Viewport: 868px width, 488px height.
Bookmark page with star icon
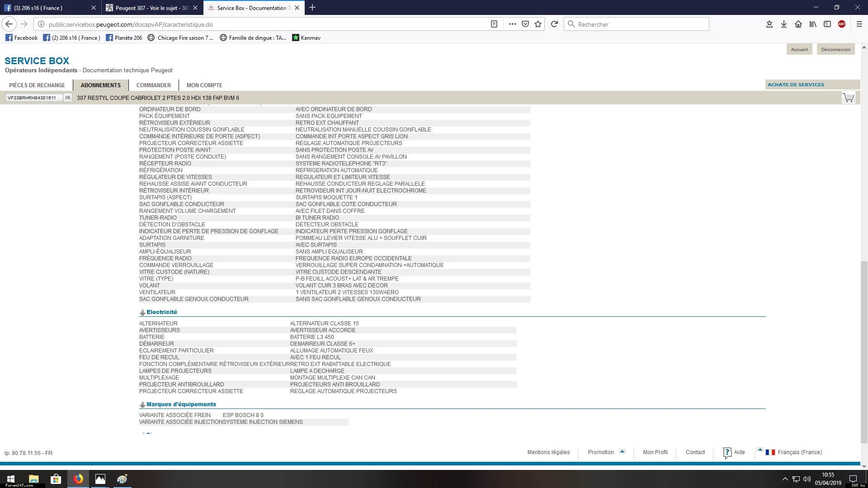pos(538,24)
